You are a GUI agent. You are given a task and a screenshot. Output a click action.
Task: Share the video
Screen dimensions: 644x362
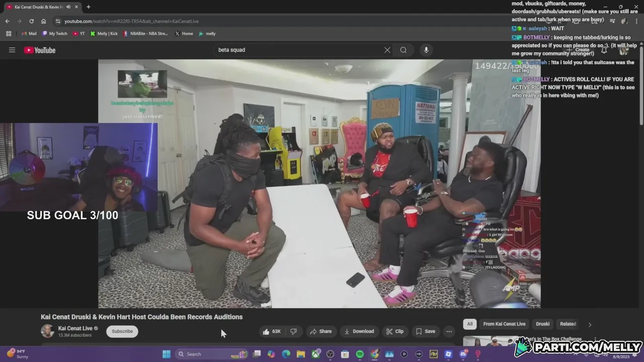pyautogui.click(x=320, y=331)
